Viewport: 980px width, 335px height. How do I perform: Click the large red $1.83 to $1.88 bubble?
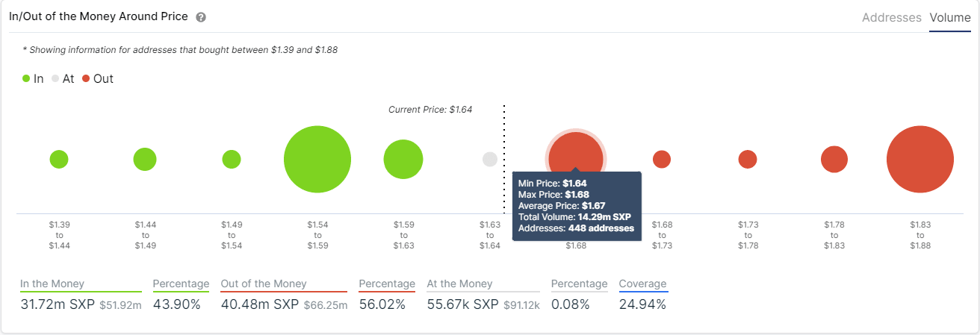[920, 160]
